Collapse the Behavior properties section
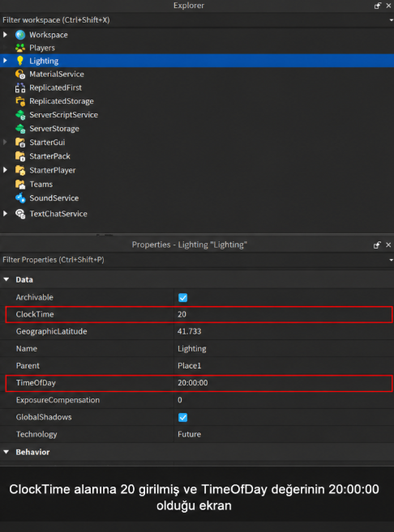Screen dimensions: 394x532 coord(6,452)
